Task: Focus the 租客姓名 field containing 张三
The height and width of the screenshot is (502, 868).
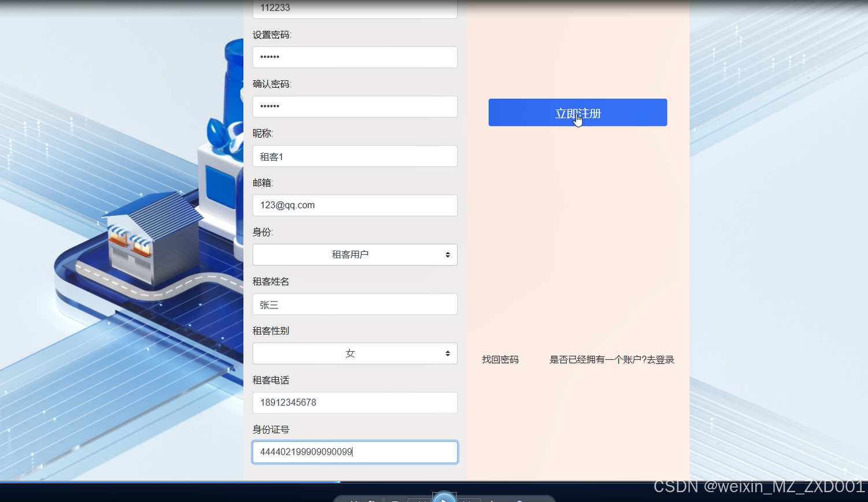Action: pos(355,304)
